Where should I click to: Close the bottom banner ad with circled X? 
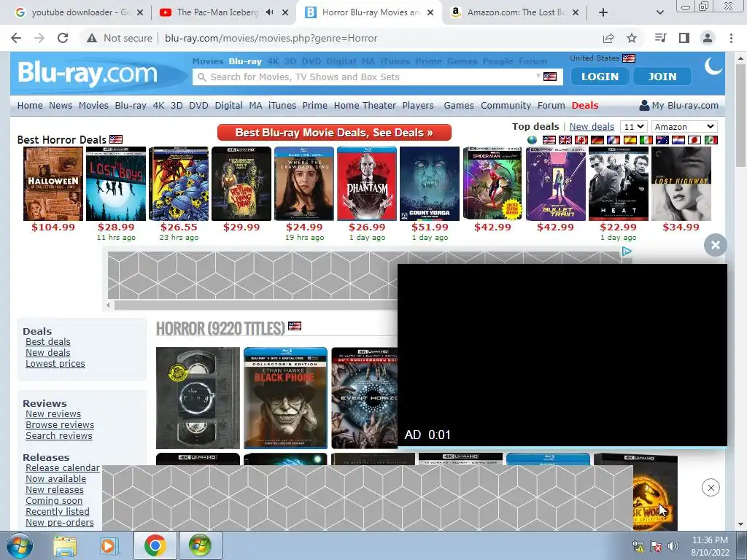[711, 488]
